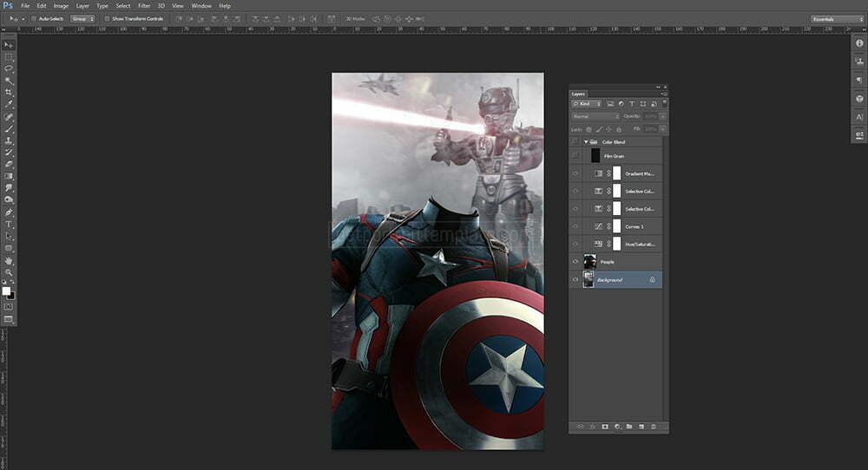This screenshot has height=470, width=868.
Task: Select the Zoom tool in toolbar
Action: [x=9, y=272]
